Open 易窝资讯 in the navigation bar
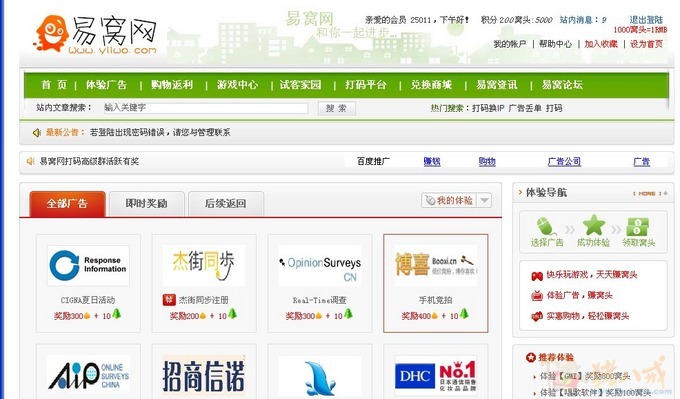Viewport: 680px width, 399px height. point(497,85)
